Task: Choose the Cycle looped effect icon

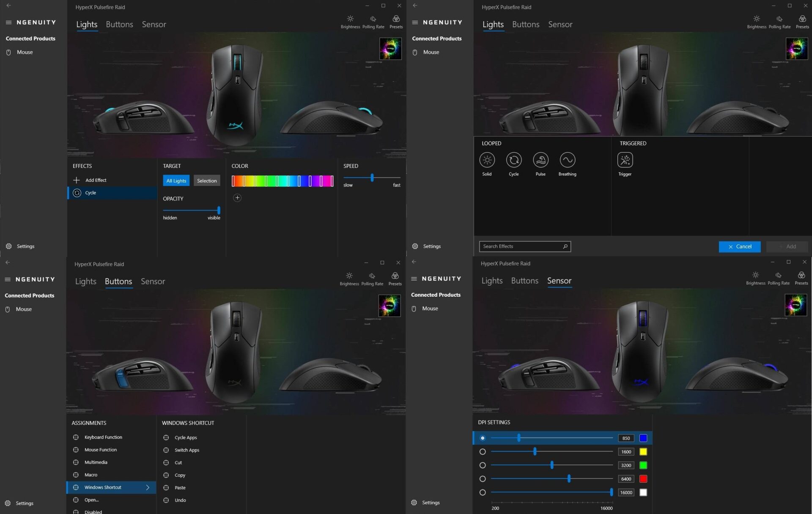Action: point(514,160)
